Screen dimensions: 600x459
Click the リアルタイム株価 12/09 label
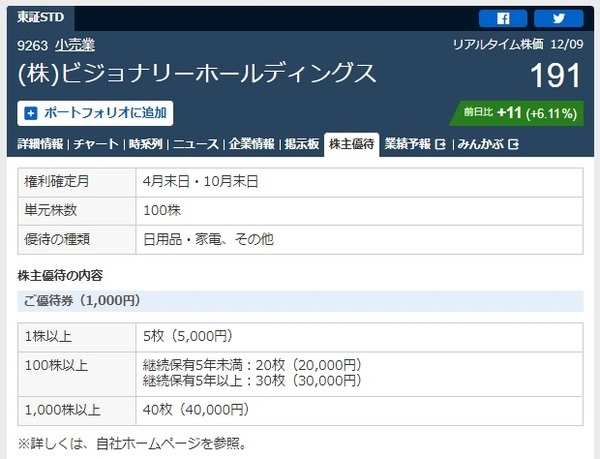click(518, 45)
